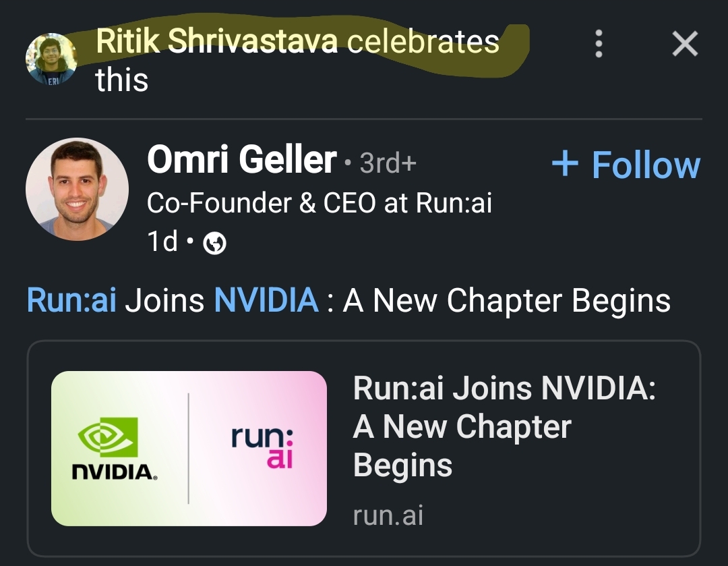Viewport: 728px width, 566px height.
Task: Click the + Follow button
Action: [626, 165]
